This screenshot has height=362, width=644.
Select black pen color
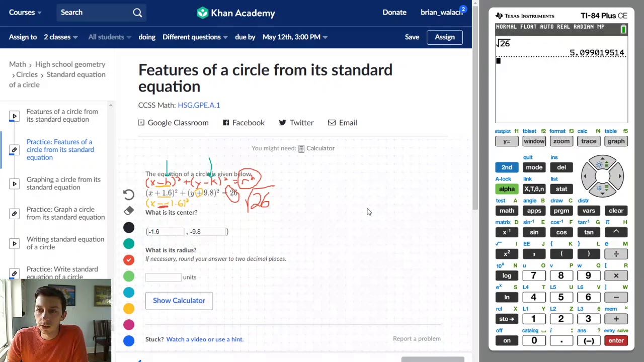point(129,228)
